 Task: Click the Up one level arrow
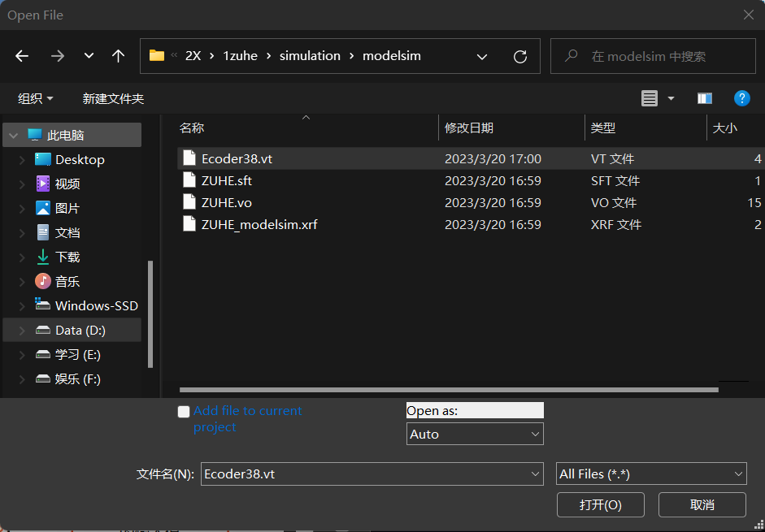pyautogui.click(x=119, y=56)
